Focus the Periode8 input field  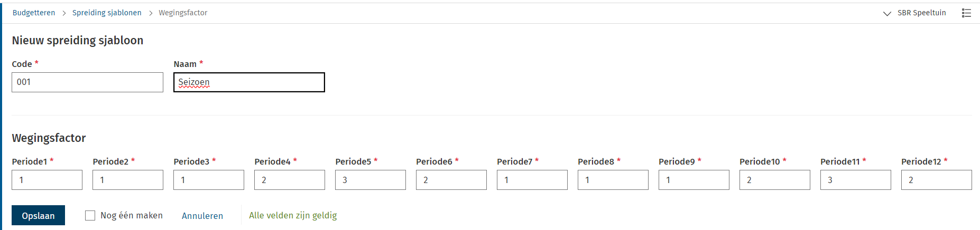[613, 180]
